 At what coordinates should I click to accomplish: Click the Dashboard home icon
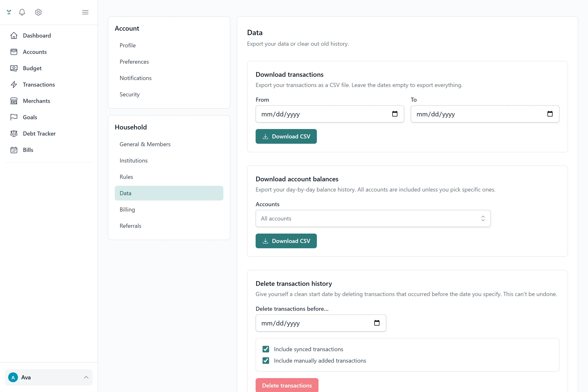[x=14, y=36]
